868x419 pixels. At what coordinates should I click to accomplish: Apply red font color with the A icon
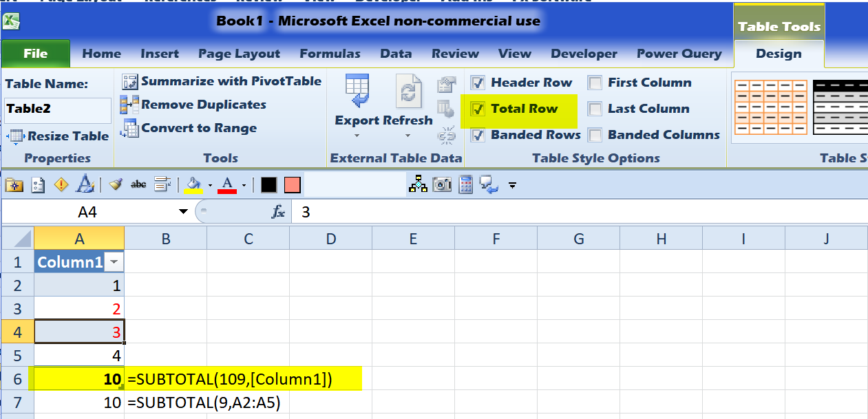[x=227, y=184]
